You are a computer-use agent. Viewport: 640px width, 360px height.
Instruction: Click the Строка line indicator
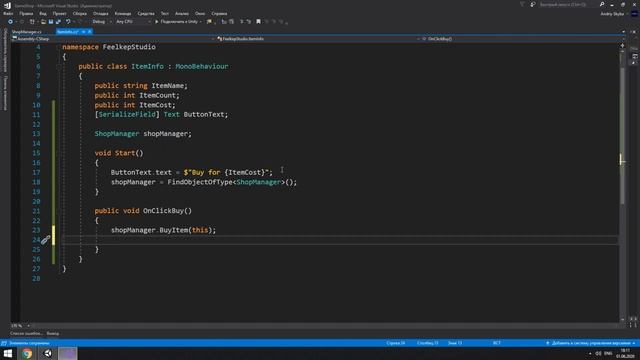[396, 343]
